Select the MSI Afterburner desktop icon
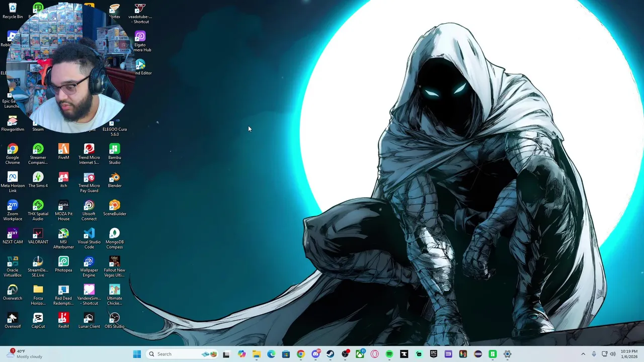 tap(63, 238)
